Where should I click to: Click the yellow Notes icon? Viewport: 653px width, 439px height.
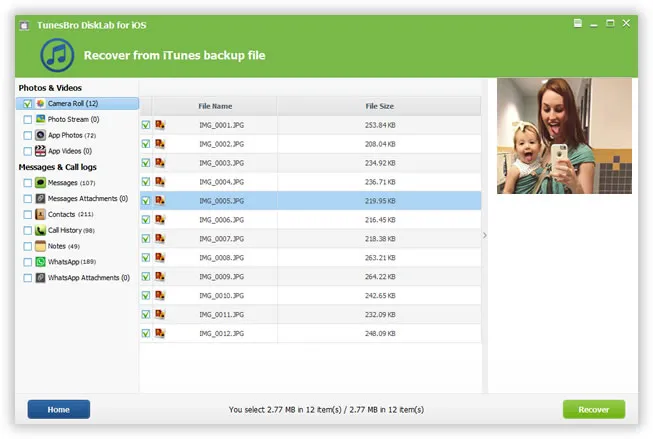pyautogui.click(x=40, y=246)
